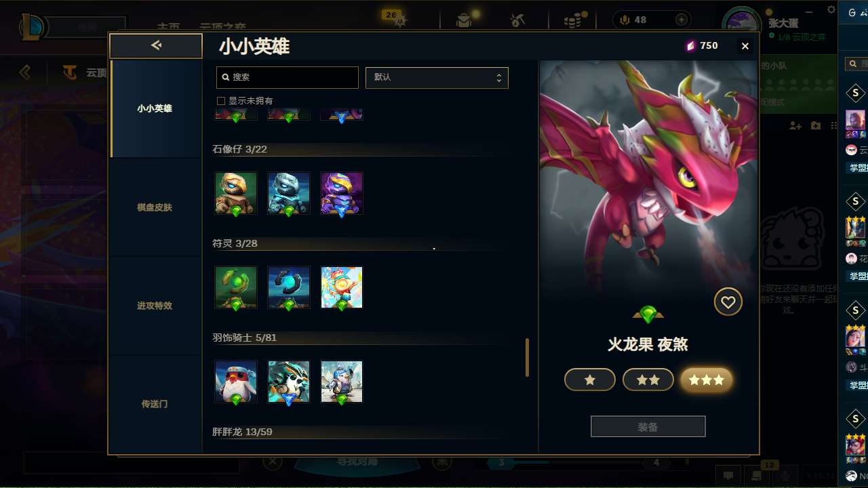The width and height of the screenshot is (868, 488).
Task: Click the magnifier search icon on right panel
Action: pyautogui.click(x=852, y=64)
